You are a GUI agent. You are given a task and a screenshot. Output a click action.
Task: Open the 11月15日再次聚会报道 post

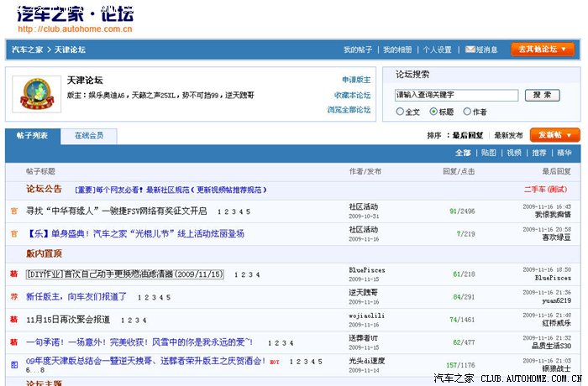click(x=68, y=320)
